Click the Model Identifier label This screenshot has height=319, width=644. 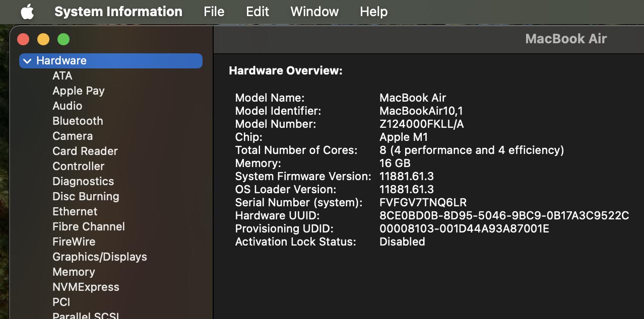pyautogui.click(x=278, y=111)
